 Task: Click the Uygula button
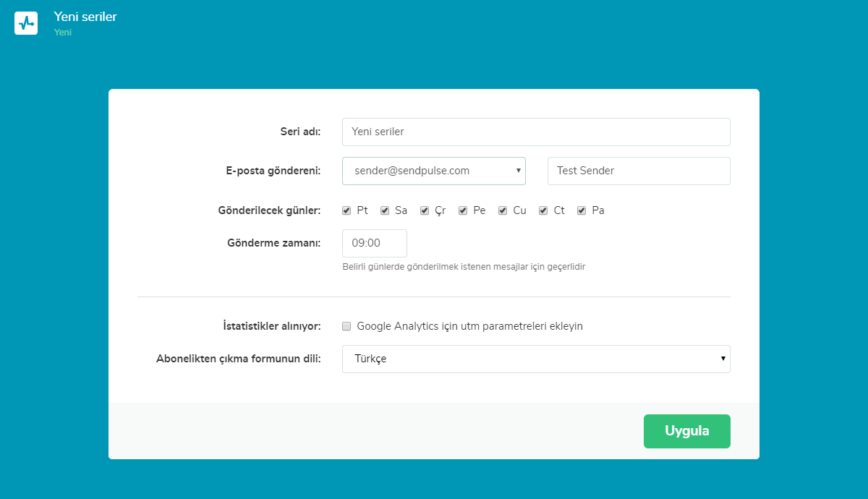[x=687, y=431]
